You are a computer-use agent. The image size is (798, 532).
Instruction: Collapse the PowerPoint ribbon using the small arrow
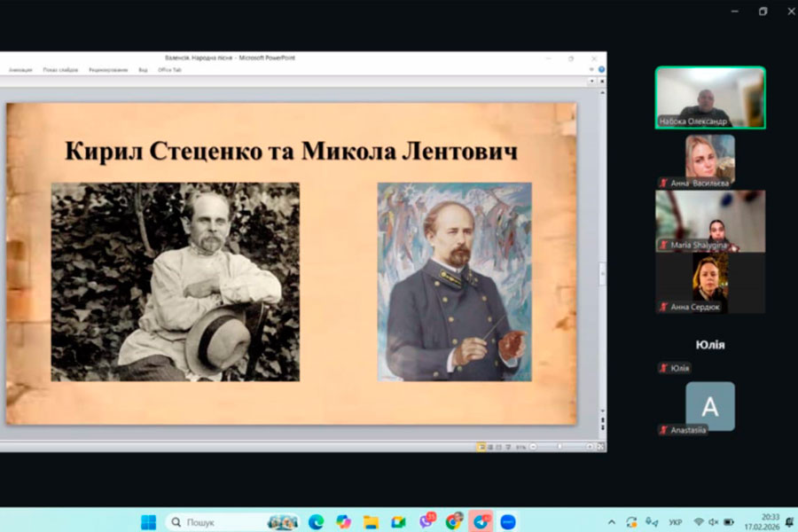(x=591, y=69)
